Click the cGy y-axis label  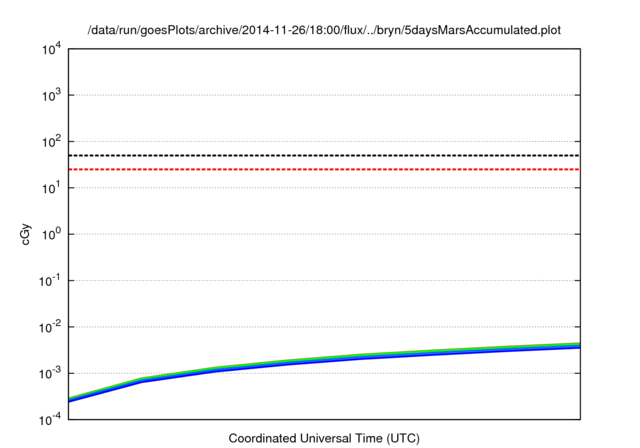click(x=25, y=234)
